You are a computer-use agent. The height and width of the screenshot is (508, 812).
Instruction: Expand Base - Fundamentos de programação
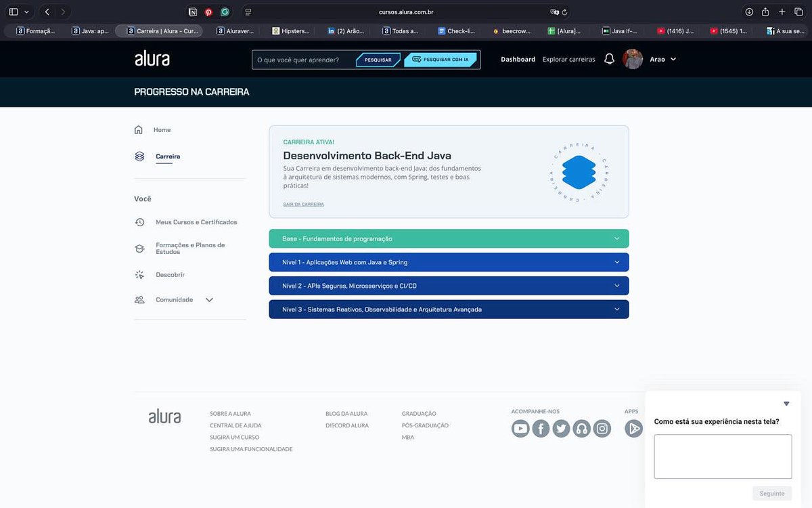449,238
